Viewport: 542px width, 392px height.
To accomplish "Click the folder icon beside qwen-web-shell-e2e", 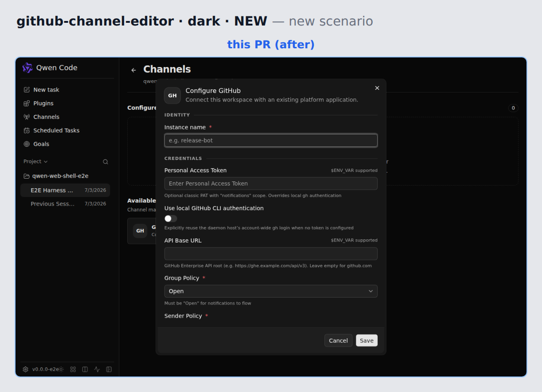I will (x=26, y=176).
